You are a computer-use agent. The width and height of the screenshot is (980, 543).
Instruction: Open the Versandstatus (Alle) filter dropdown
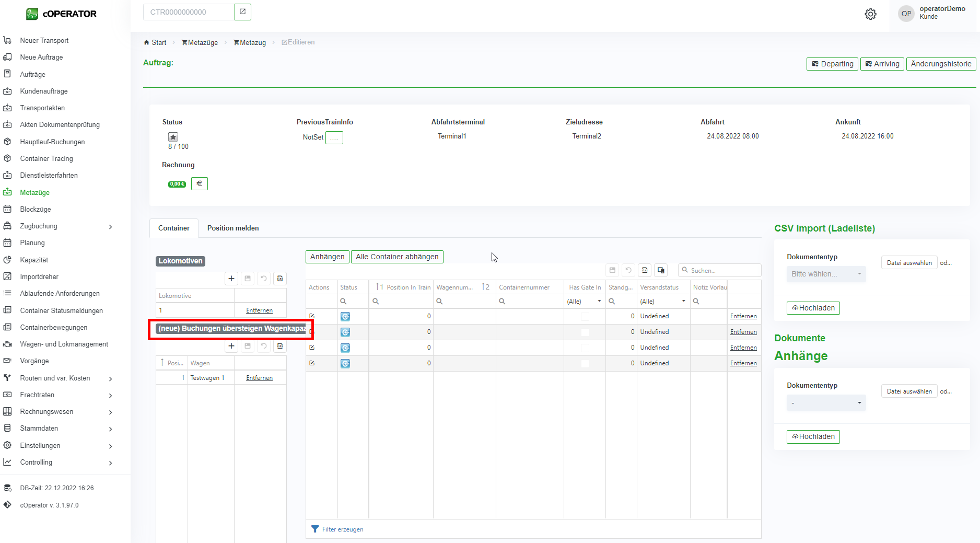(662, 301)
